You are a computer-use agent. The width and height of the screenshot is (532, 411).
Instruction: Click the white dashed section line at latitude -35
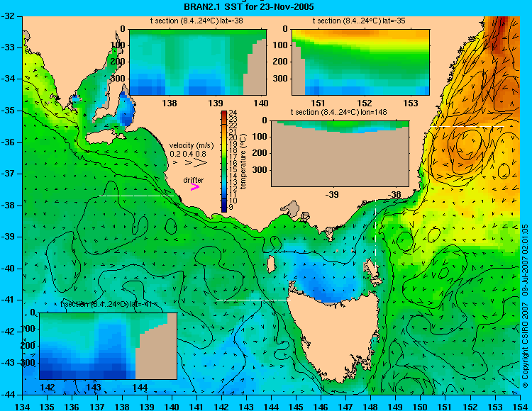coord(467,126)
